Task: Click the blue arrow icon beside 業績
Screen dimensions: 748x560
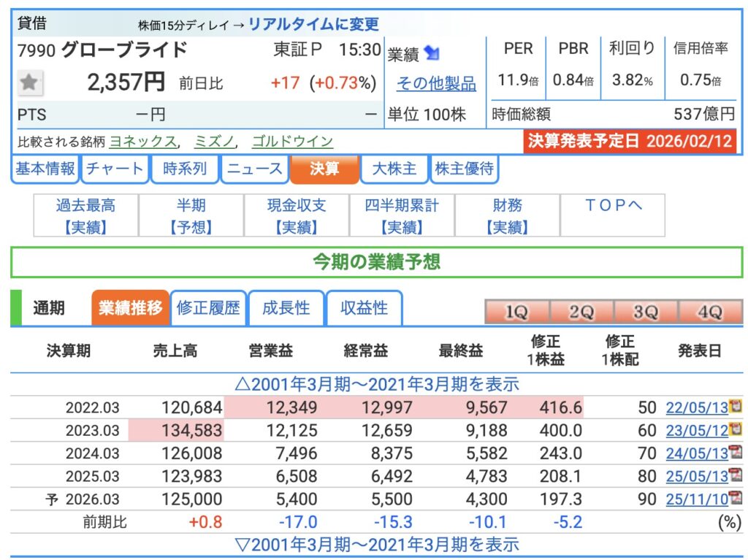Action: (432, 54)
